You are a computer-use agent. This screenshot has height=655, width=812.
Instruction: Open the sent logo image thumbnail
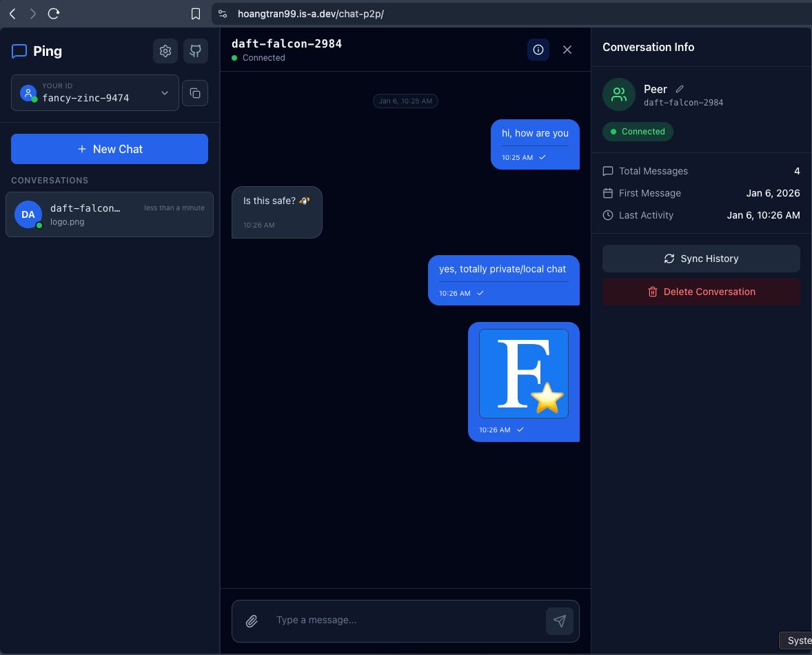click(524, 374)
